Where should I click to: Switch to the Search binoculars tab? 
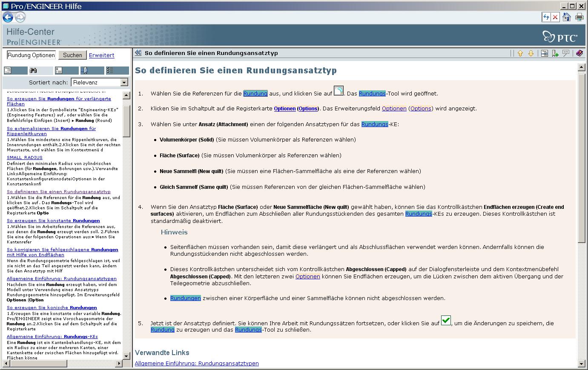click(x=41, y=70)
